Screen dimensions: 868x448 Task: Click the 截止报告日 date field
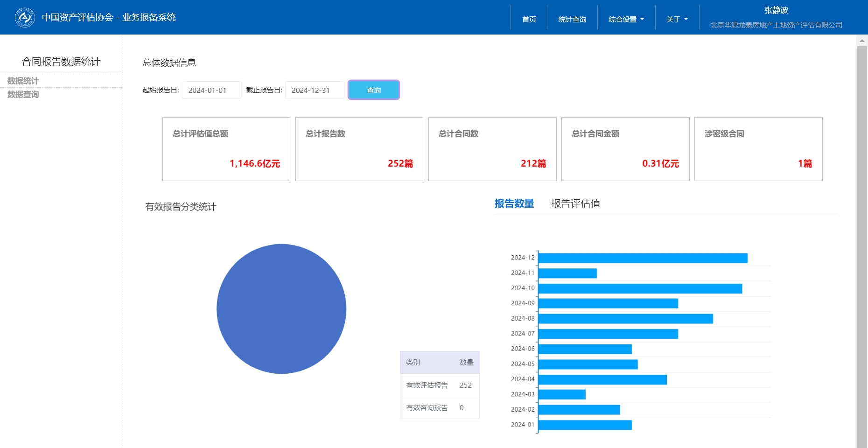[315, 90]
